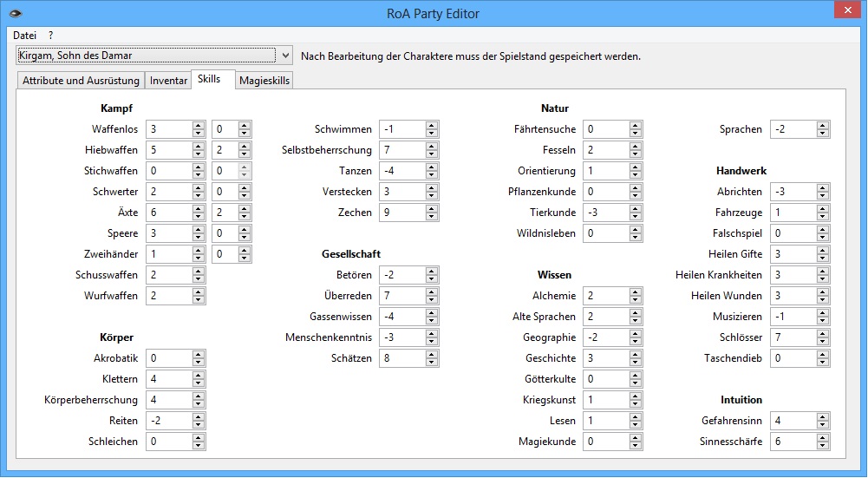
Task: Switch to the Inventar tab
Action: point(168,81)
